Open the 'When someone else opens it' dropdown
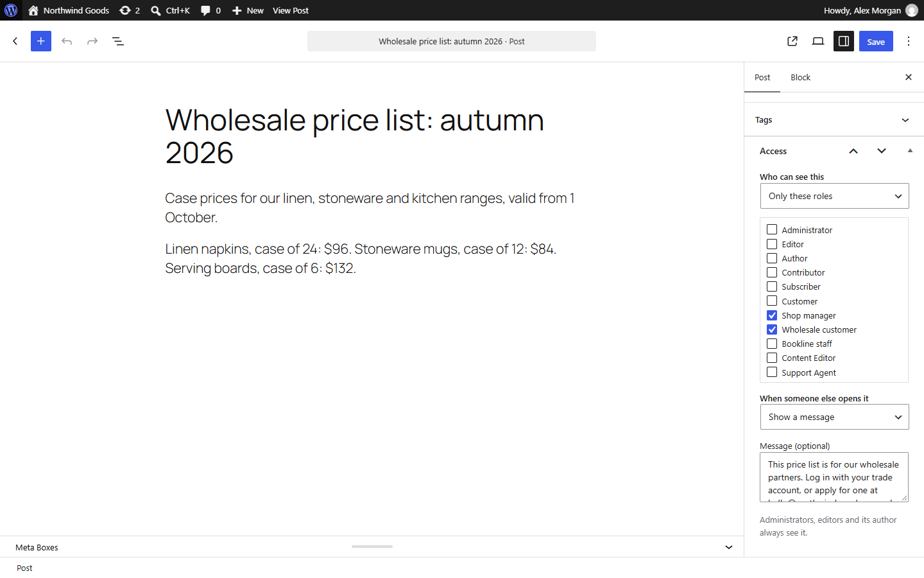Image resolution: width=924 pixels, height=578 pixels. 834,417
